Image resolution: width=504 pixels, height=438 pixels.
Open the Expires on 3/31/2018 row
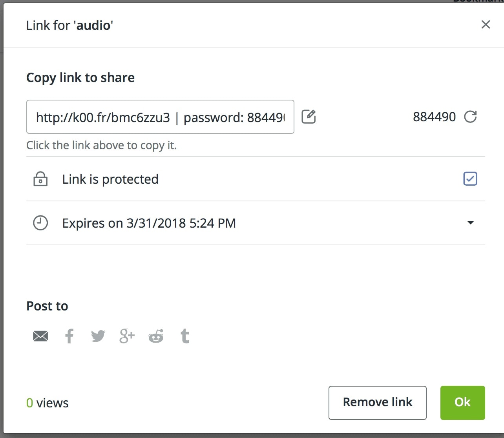(x=256, y=223)
